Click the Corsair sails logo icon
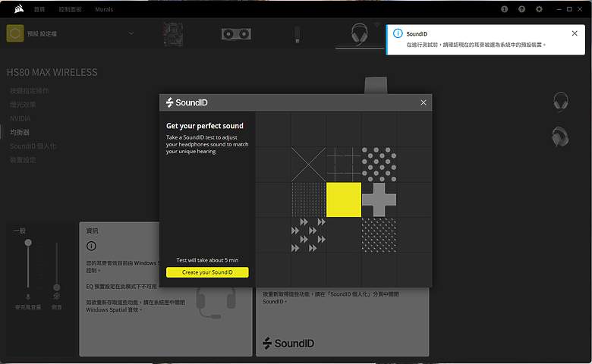Image resolution: width=592 pixels, height=364 pixels. 19,9
